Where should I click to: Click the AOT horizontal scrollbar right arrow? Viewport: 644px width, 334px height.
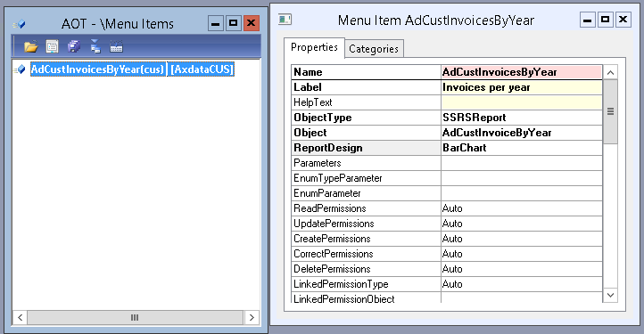click(x=252, y=317)
